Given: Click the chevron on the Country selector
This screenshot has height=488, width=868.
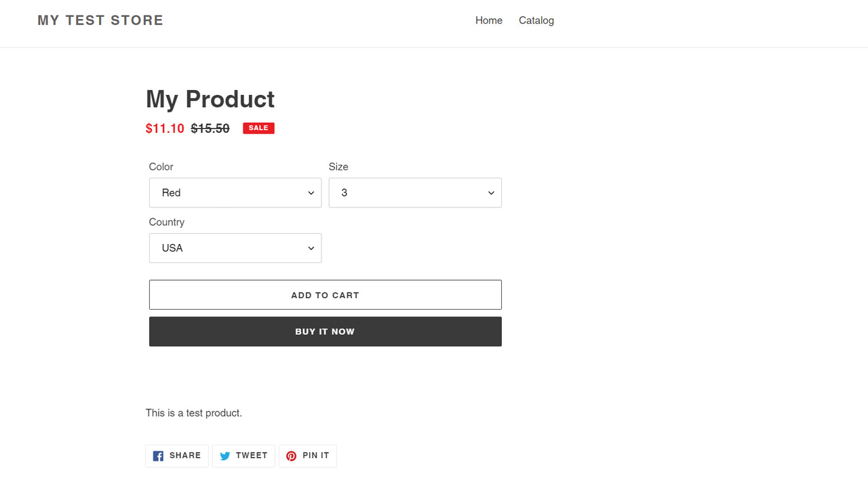Looking at the screenshot, I should (311, 248).
